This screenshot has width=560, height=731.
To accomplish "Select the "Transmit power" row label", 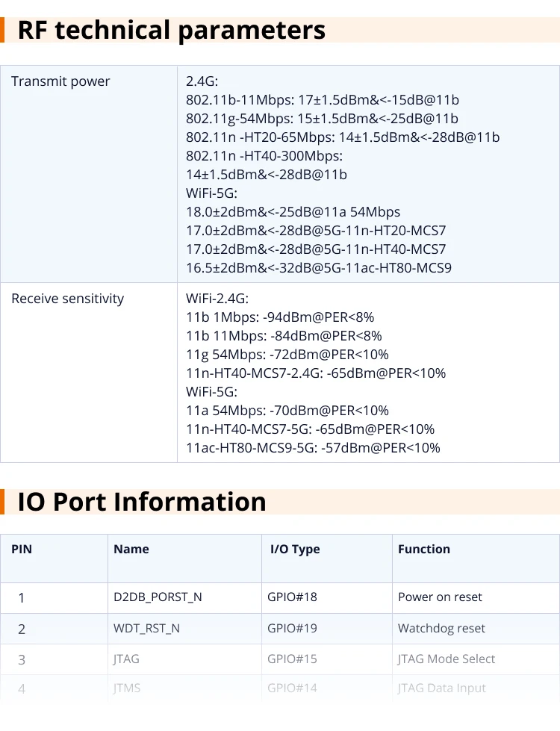I will (60, 81).
